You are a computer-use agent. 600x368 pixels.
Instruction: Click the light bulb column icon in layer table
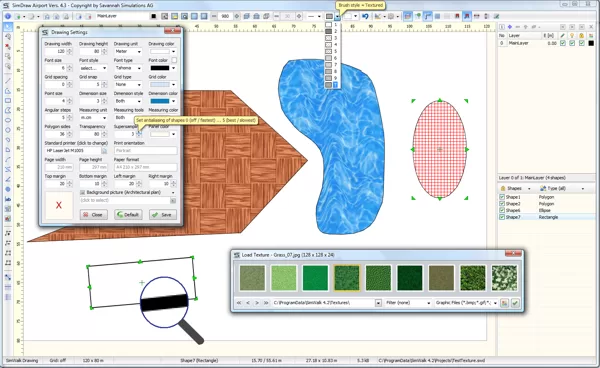tap(572, 36)
